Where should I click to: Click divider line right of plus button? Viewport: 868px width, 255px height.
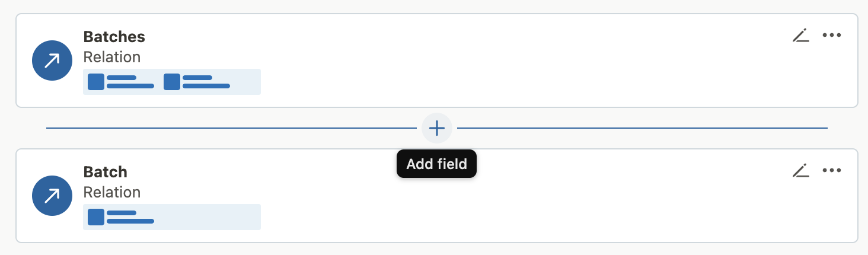[x=642, y=128]
